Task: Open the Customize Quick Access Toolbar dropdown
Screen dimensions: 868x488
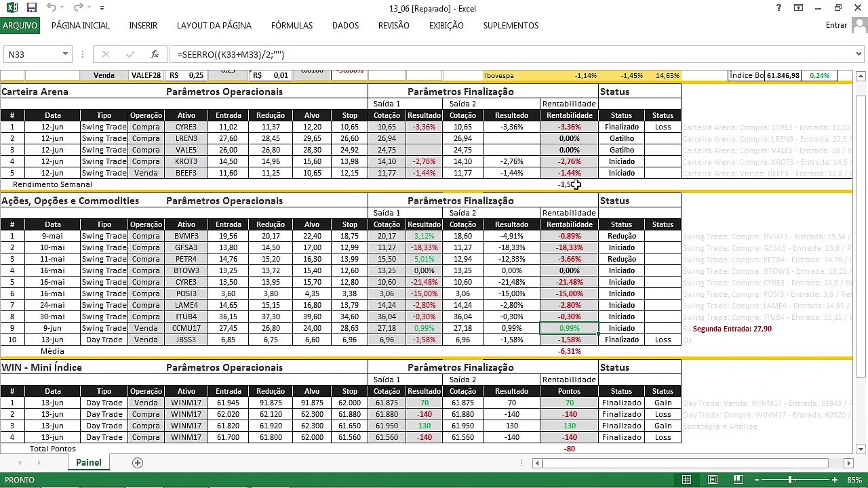Action: (x=102, y=8)
